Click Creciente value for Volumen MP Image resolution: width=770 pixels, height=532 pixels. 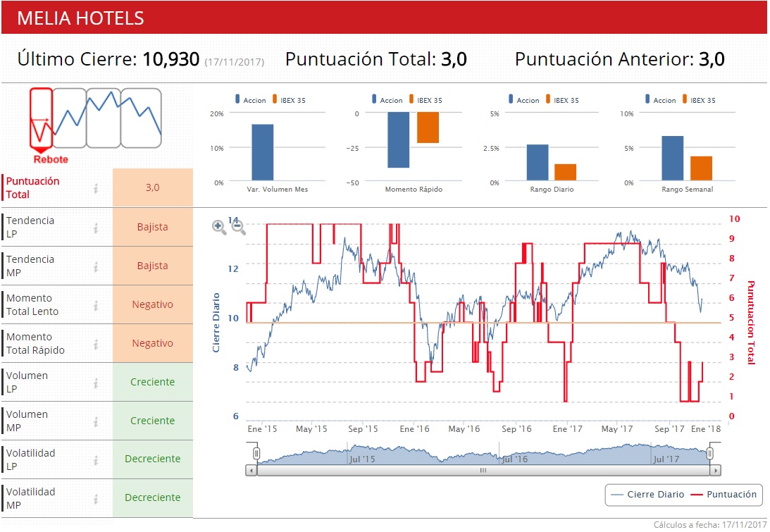click(153, 421)
